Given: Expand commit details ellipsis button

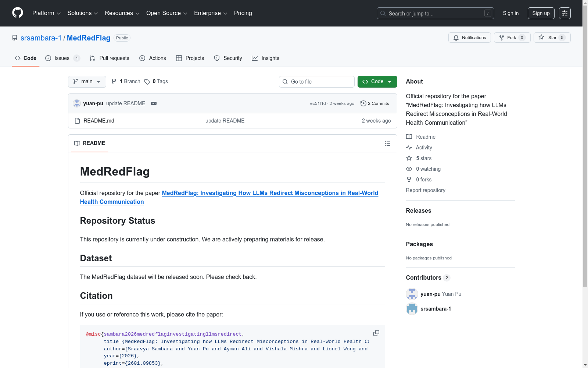Looking at the screenshot, I should click(154, 103).
